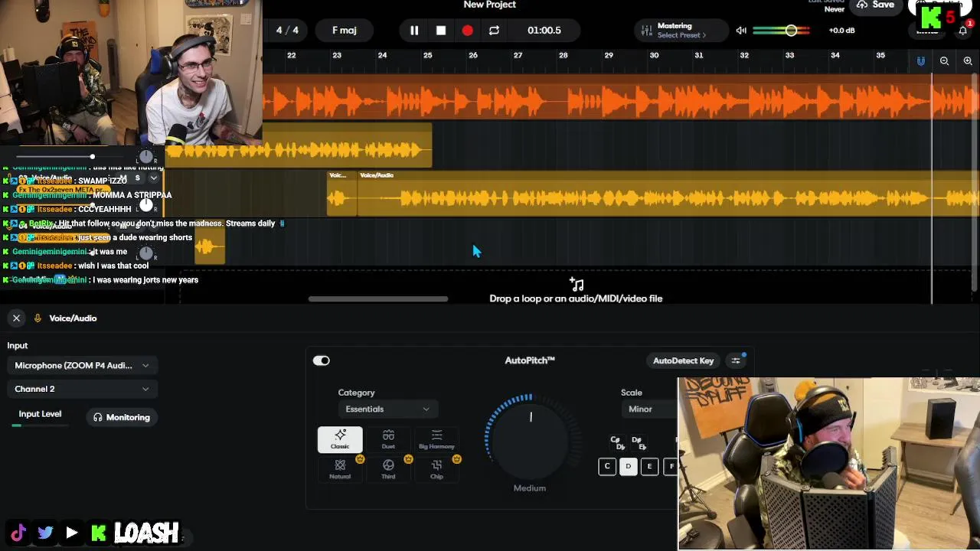Click the 01:00.5 time display

[x=544, y=31]
